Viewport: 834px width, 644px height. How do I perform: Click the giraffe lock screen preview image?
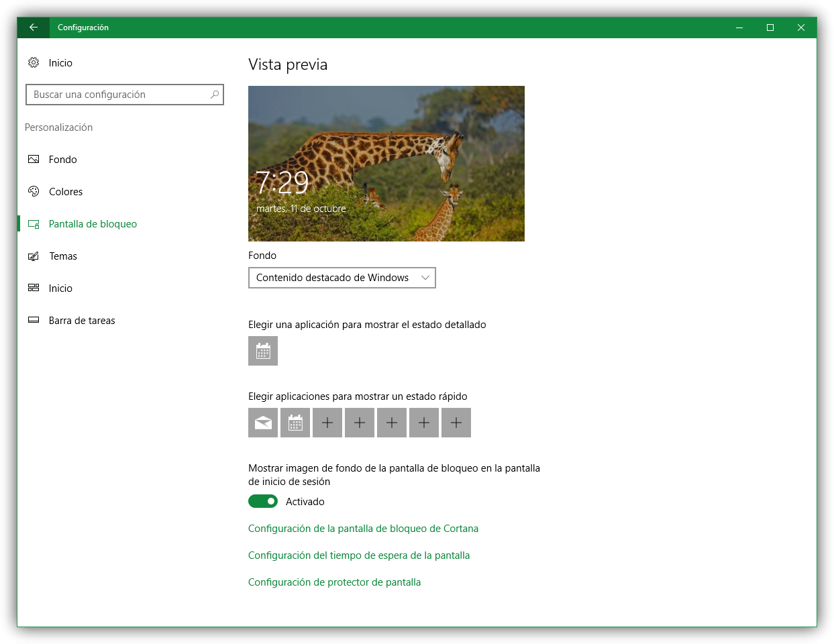click(x=386, y=164)
